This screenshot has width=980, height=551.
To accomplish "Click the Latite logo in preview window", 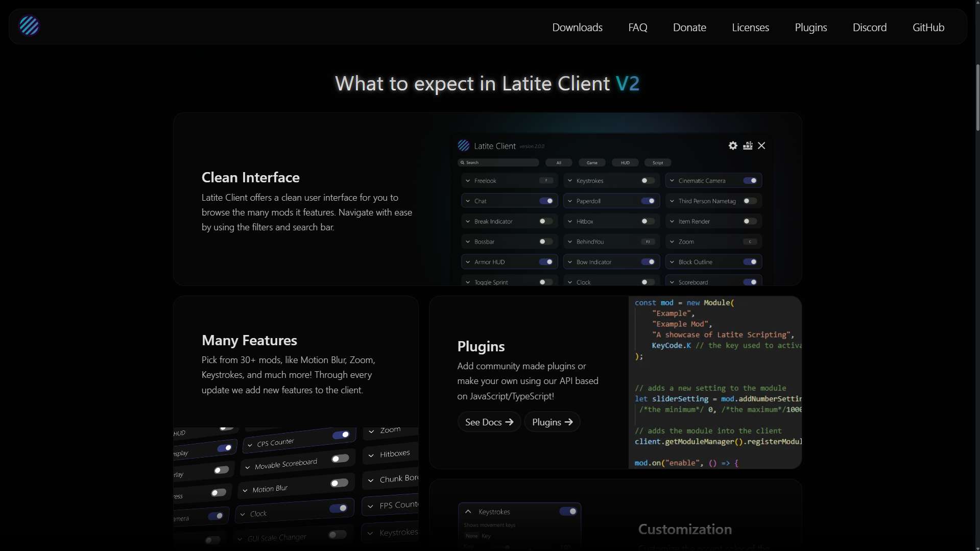I will click(x=464, y=146).
